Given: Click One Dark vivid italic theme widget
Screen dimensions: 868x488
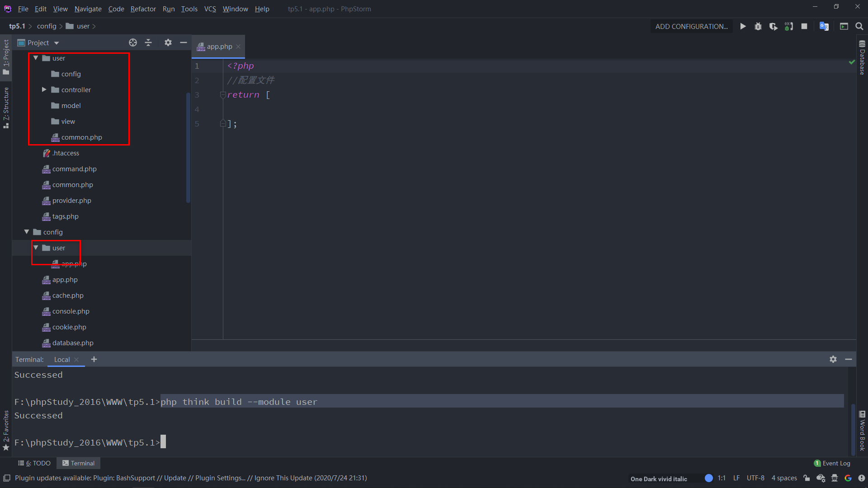Looking at the screenshot, I should (659, 479).
